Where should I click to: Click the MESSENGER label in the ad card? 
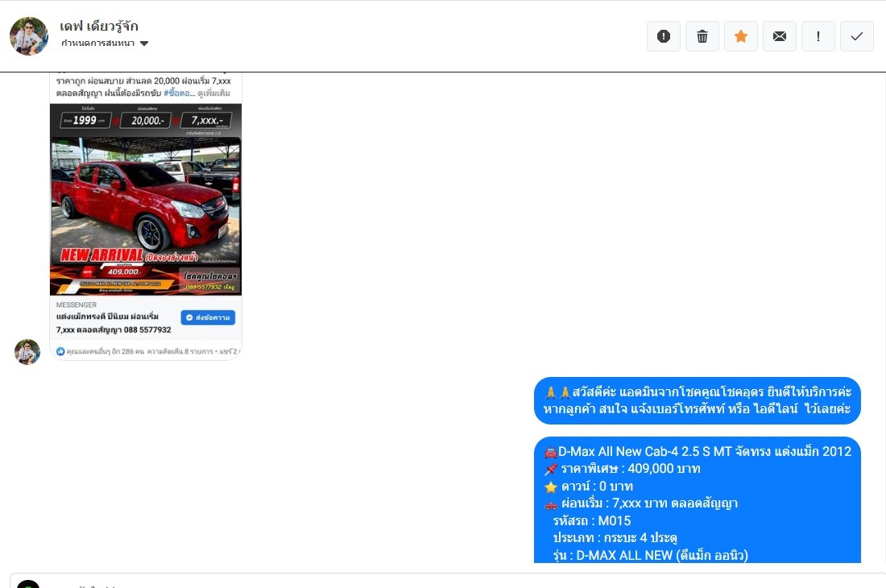77,304
